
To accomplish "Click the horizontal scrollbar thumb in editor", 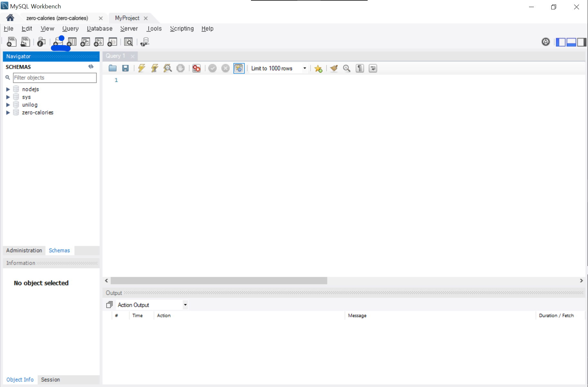I will point(219,281).
